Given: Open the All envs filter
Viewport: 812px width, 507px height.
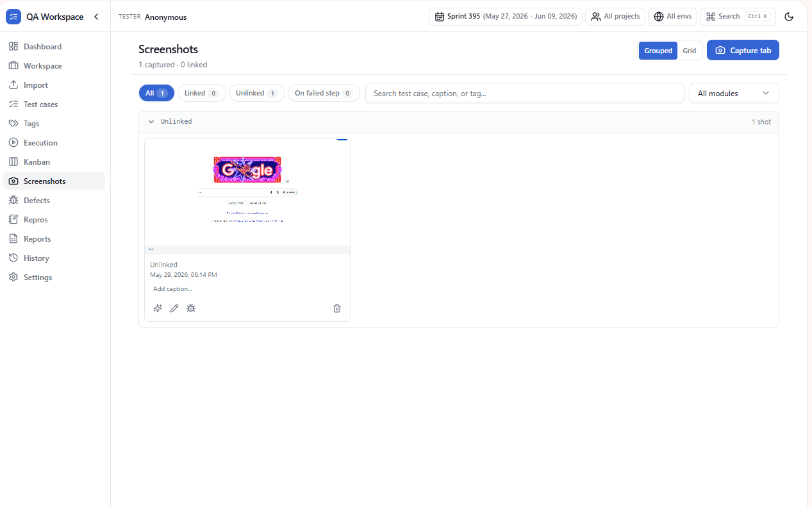Looking at the screenshot, I should [672, 17].
